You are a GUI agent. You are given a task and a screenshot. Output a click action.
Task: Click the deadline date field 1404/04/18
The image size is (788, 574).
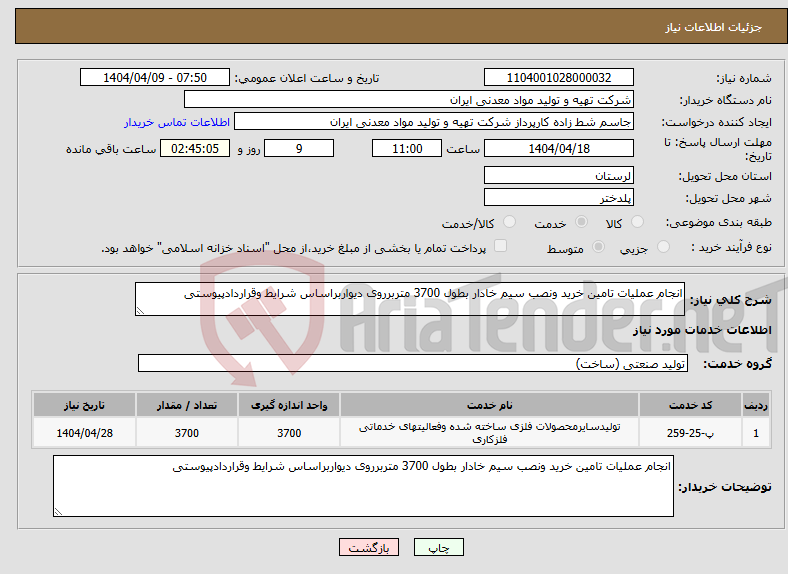(x=558, y=148)
